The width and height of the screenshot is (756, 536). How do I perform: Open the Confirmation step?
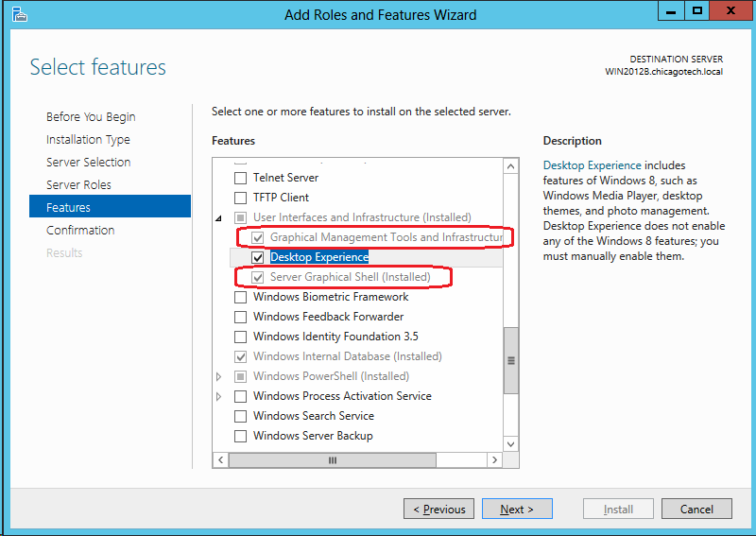pyautogui.click(x=80, y=230)
